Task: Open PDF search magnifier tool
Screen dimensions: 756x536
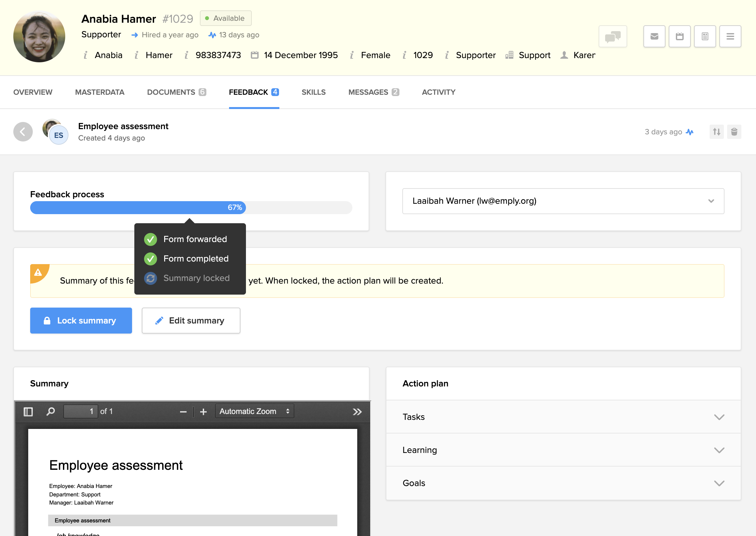Action: (51, 411)
